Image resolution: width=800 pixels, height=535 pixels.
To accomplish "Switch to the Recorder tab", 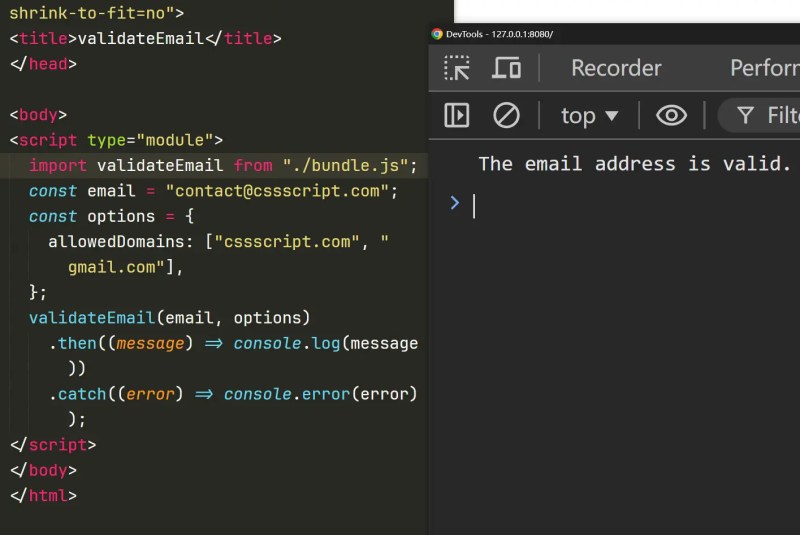I will [x=616, y=68].
